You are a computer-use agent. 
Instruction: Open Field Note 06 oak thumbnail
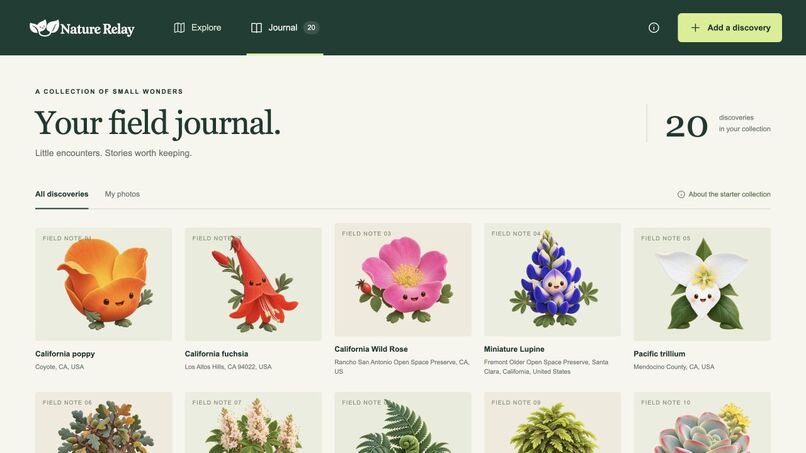(x=103, y=423)
